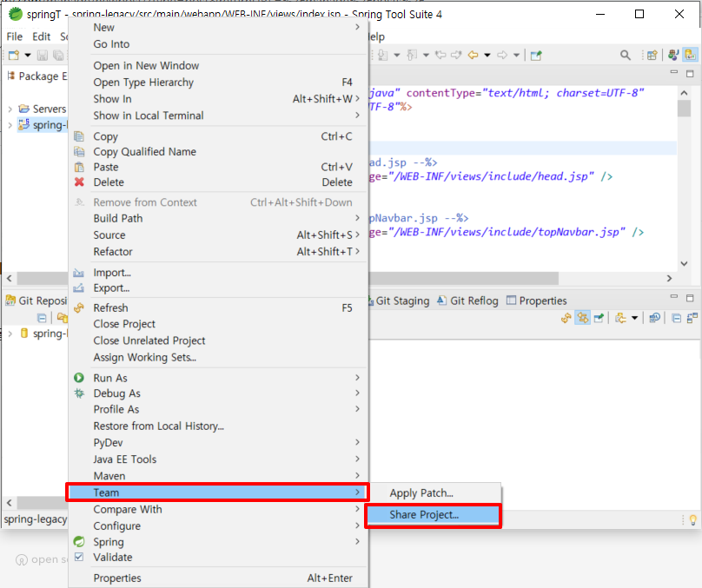702x588 pixels.
Task: Open the Team submenu entry
Action: coord(218,492)
